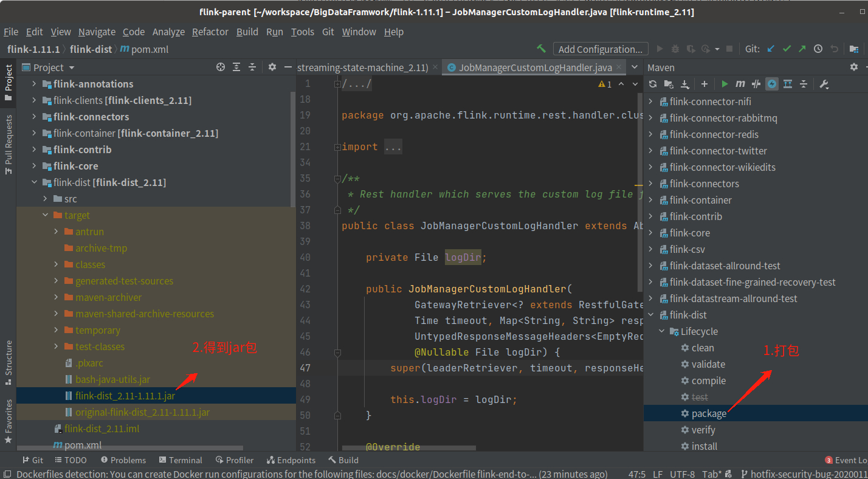Close the JobManagerCustomLogHandler.java tab

(619, 67)
